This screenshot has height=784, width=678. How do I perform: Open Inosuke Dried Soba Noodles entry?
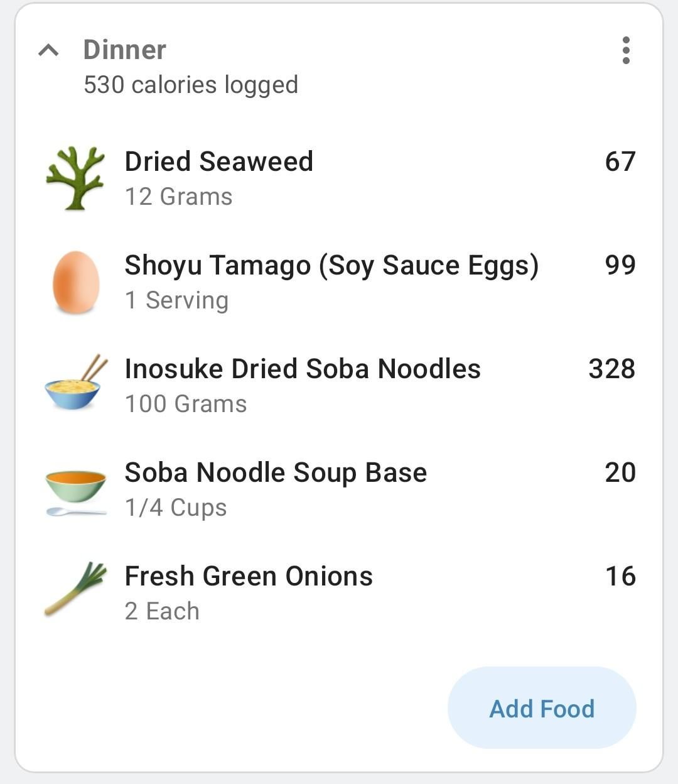pos(339,386)
